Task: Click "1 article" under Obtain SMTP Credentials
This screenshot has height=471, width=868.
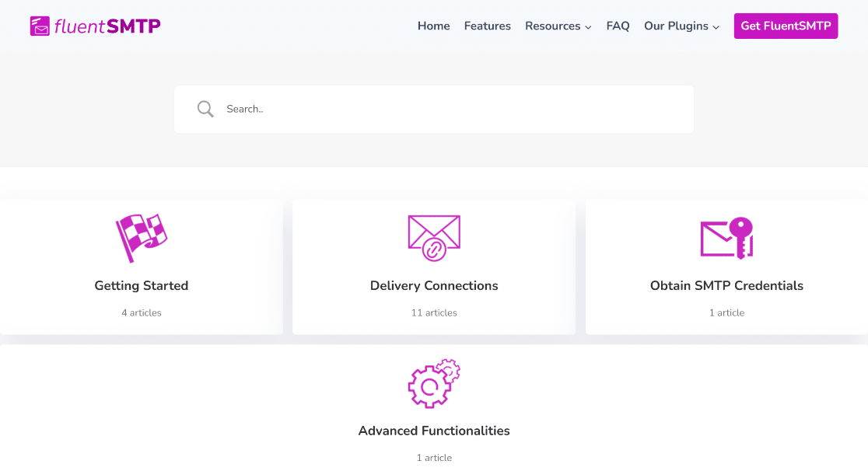Action: click(727, 312)
